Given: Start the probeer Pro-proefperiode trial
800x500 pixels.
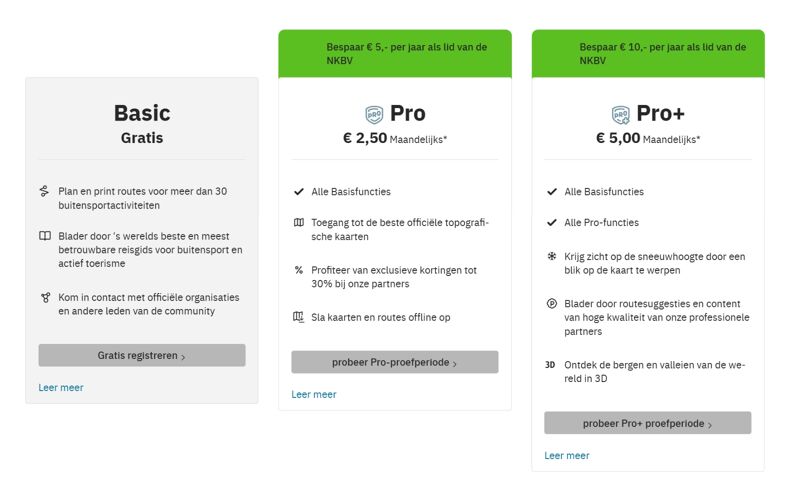Looking at the screenshot, I should pos(394,362).
